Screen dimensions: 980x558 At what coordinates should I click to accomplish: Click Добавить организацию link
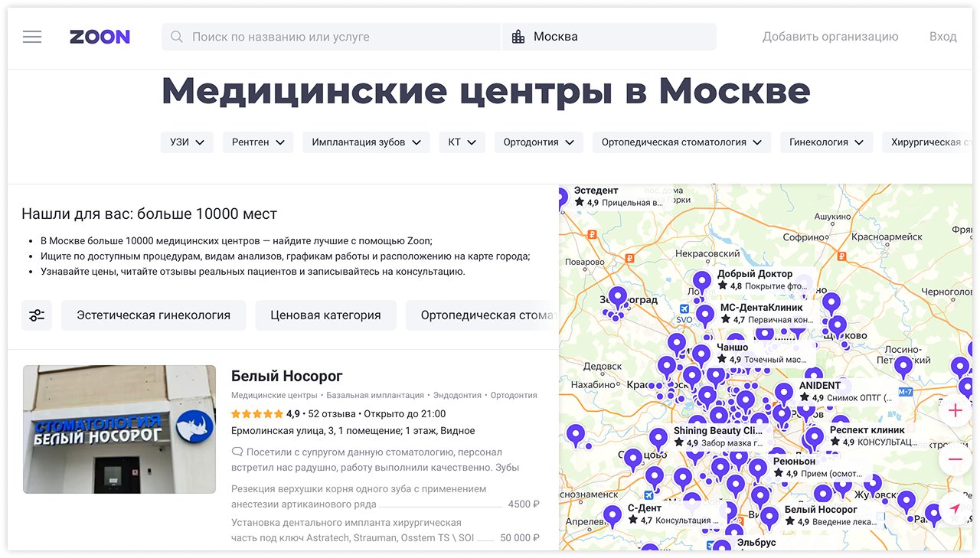[x=830, y=37]
